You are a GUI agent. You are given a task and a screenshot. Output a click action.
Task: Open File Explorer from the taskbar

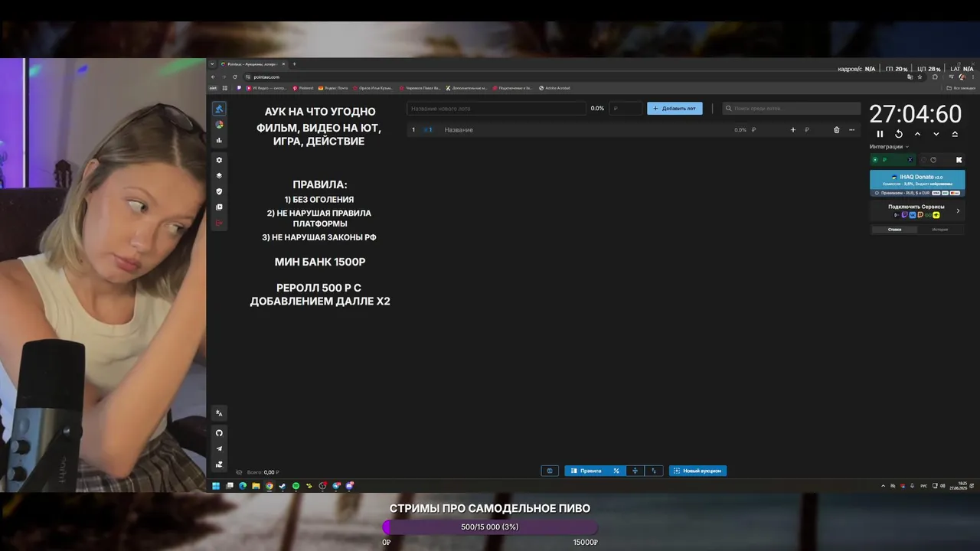[x=256, y=486]
